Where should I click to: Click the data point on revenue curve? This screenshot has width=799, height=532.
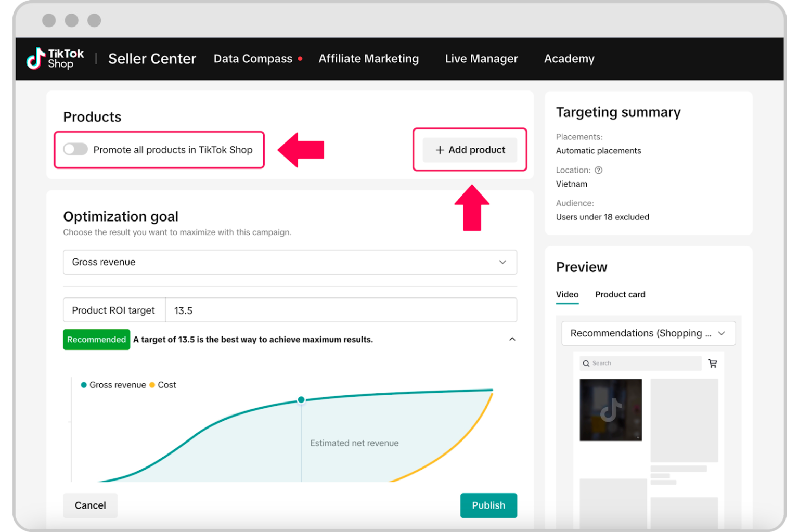point(301,400)
